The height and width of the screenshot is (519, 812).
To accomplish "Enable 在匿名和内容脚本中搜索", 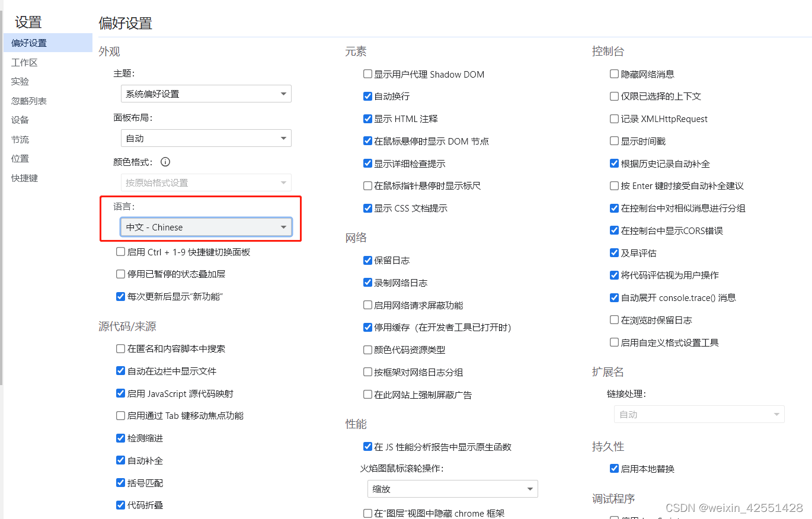I will pyautogui.click(x=120, y=348).
